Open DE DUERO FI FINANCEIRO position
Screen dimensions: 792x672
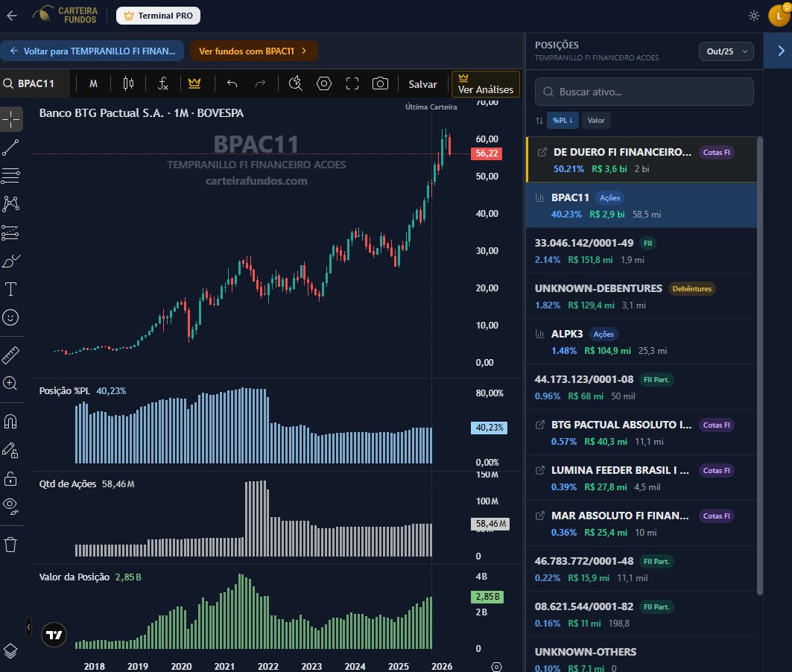pyautogui.click(x=641, y=159)
